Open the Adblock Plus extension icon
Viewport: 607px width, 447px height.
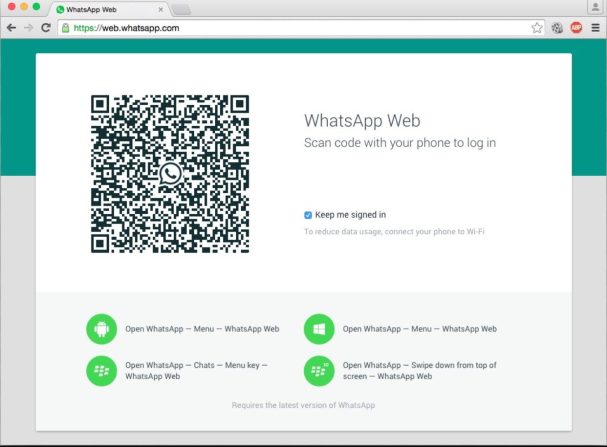576,27
